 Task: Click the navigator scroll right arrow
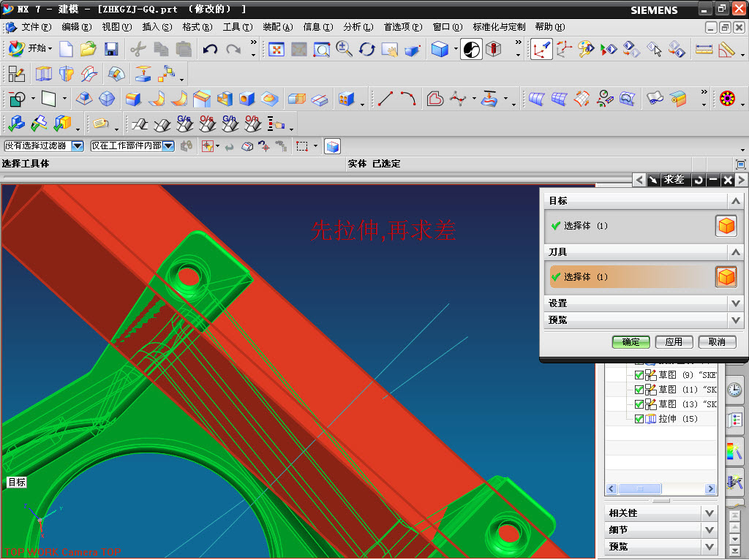click(710, 489)
